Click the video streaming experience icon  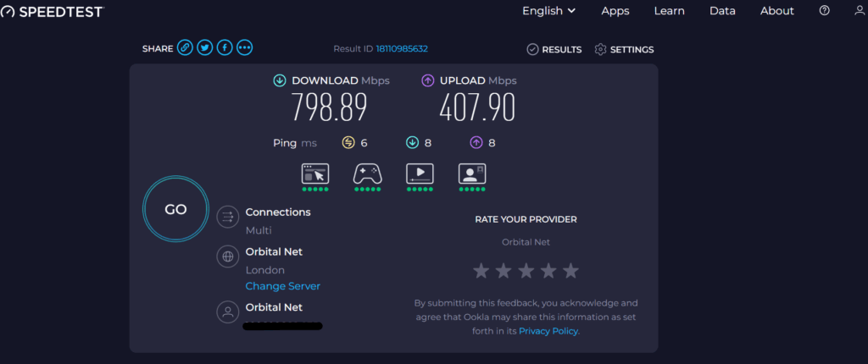pos(420,174)
